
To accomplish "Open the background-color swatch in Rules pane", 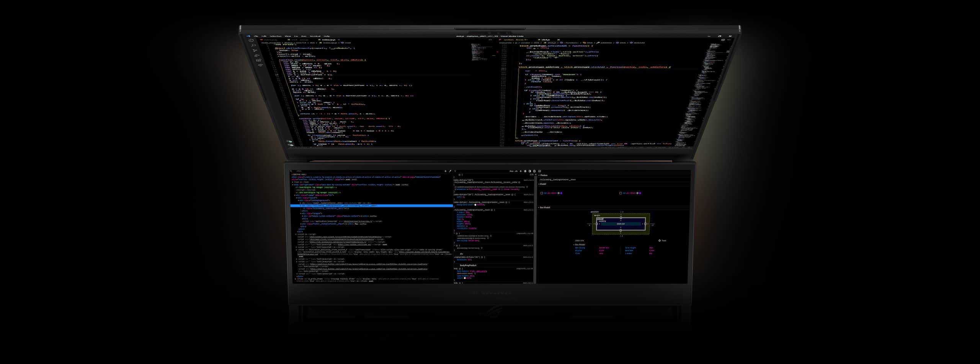I will [x=475, y=205].
